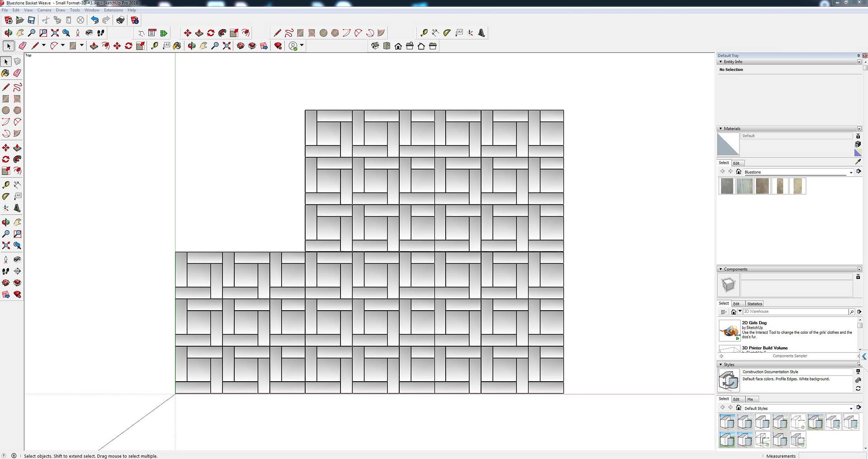Select the Eraser tool in the left toolbar
The image size is (868, 459).
(17, 73)
